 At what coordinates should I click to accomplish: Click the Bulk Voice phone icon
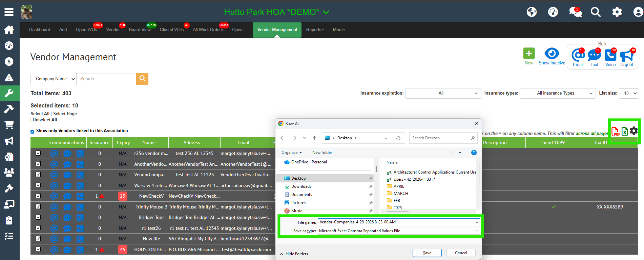[610, 55]
